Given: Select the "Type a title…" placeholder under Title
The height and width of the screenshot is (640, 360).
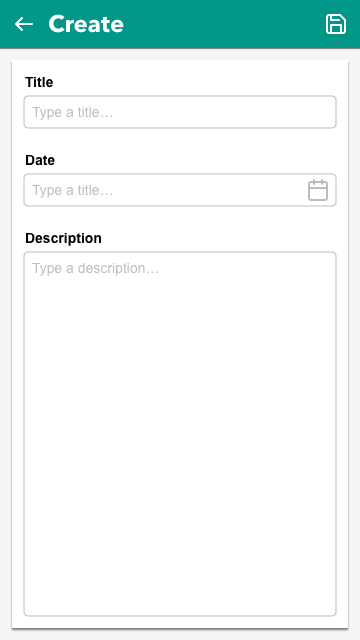Looking at the screenshot, I should 73,112.
